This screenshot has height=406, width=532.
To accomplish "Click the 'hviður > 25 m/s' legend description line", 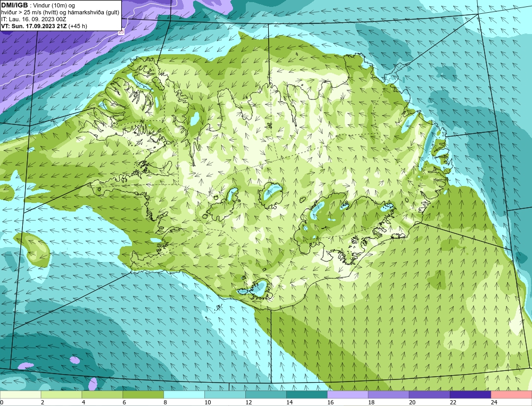I will (60, 13).
